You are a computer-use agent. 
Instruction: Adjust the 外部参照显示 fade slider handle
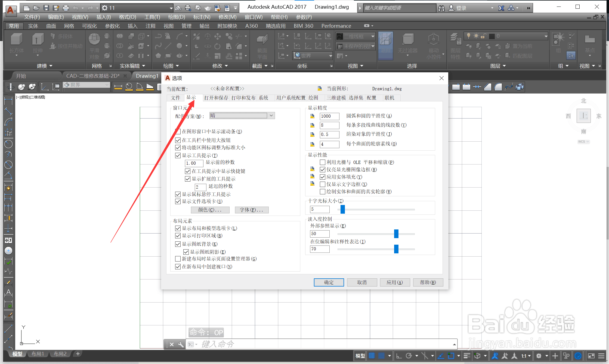(x=396, y=234)
